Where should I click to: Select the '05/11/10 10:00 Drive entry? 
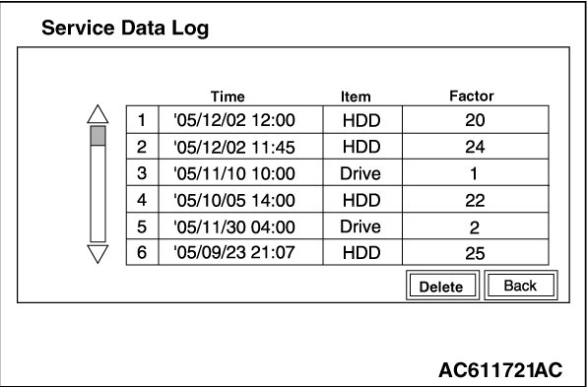pyautogui.click(x=338, y=172)
